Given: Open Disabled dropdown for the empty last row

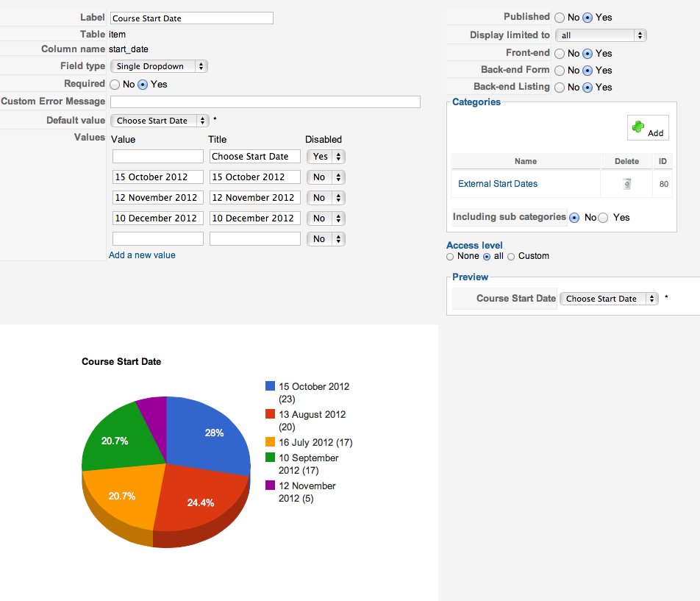Looking at the screenshot, I should (x=326, y=239).
